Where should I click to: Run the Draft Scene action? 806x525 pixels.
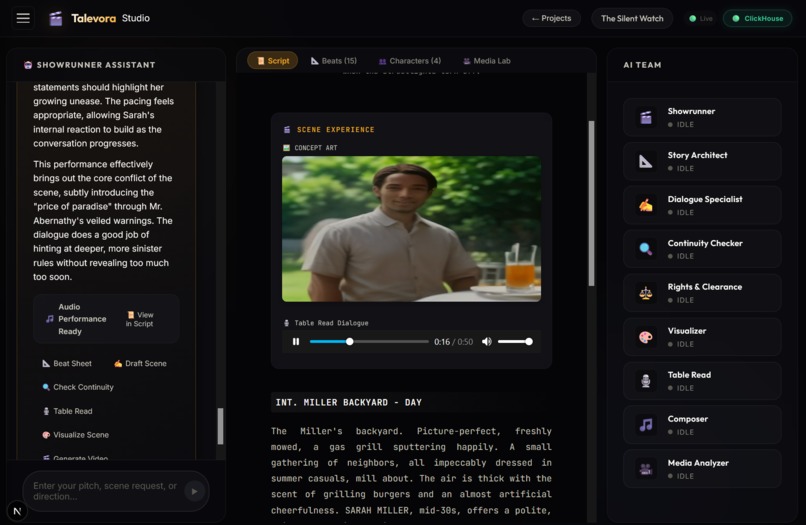tap(140, 364)
